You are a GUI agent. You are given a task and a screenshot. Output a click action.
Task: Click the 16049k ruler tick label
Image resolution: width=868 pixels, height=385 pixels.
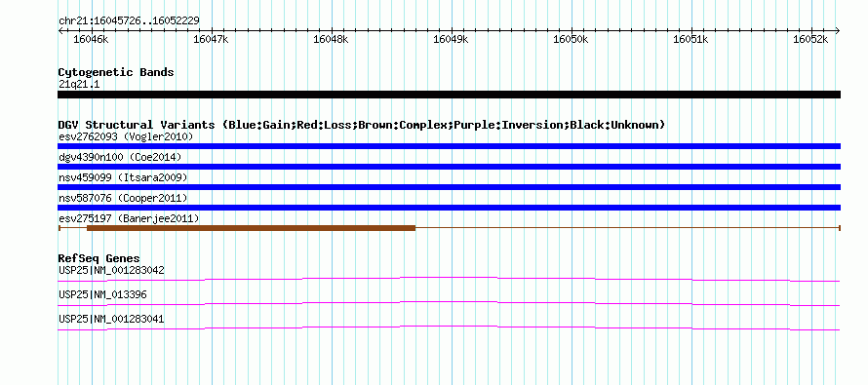(x=450, y=40)
